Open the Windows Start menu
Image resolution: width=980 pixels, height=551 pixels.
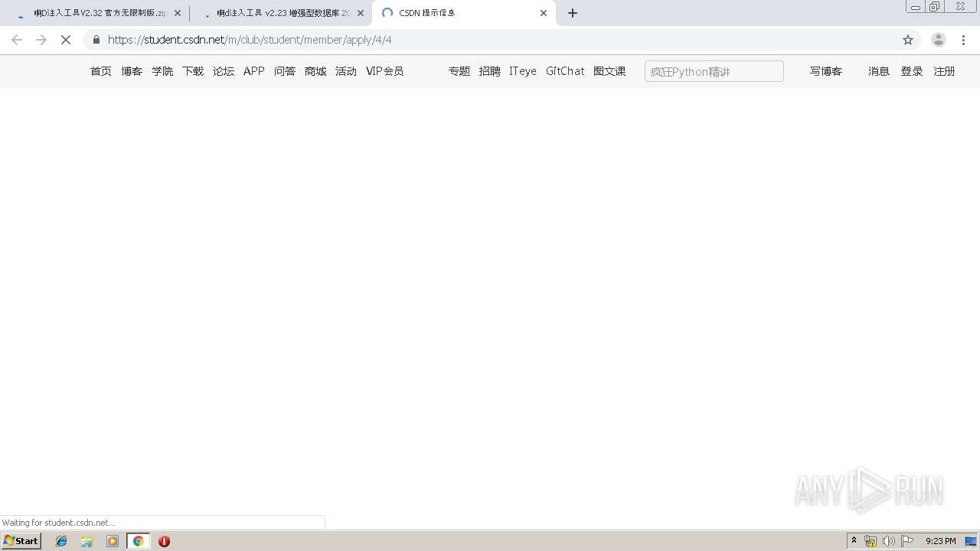tap(21, 541)
